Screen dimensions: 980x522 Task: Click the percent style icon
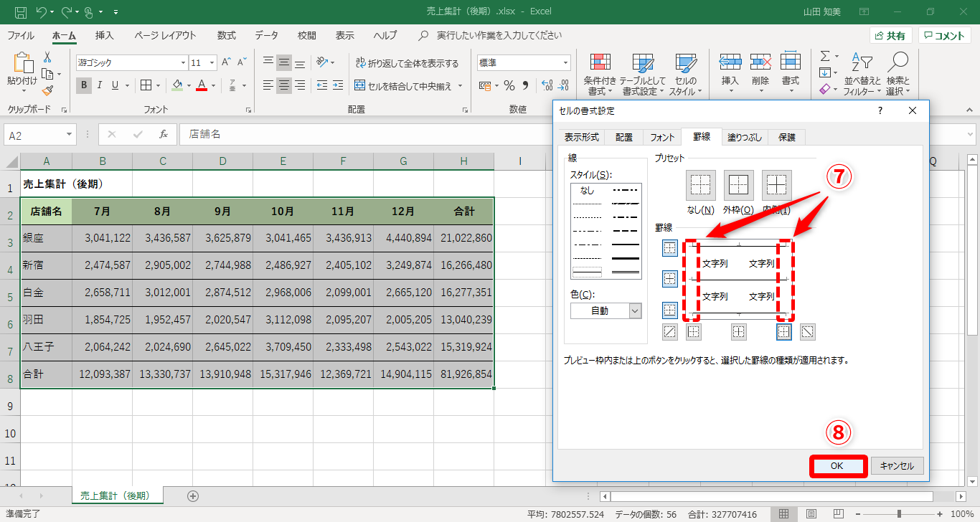point(509,86)
